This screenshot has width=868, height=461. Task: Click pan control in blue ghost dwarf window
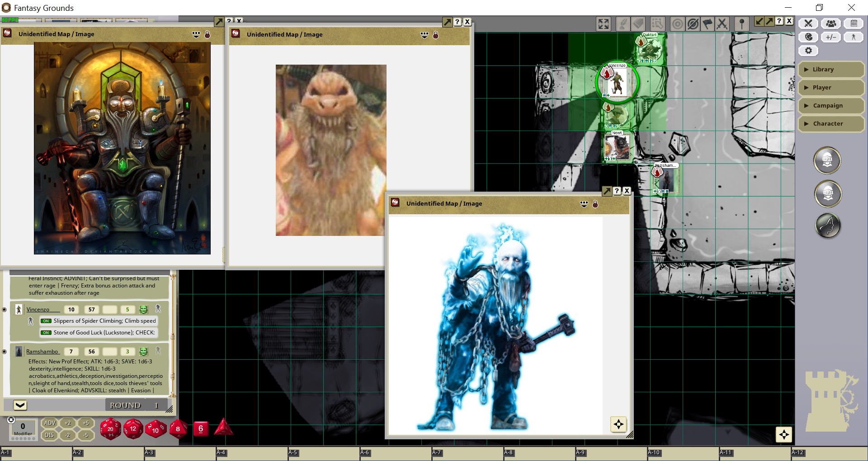(618, 424)
